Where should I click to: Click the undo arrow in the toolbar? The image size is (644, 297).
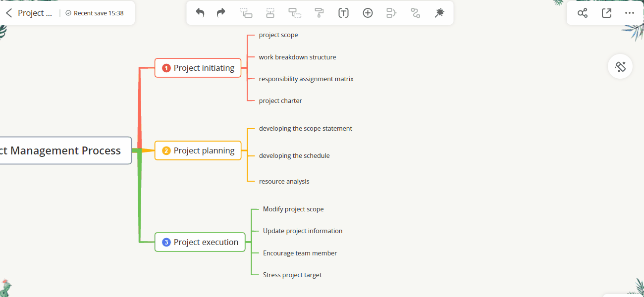pos(200,13)
